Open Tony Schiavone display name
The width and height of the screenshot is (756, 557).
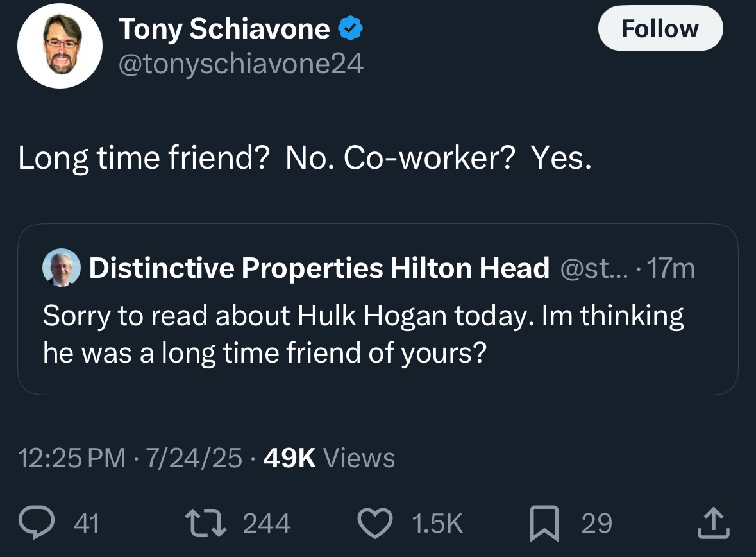pyautogui.click(x=224, y=29)
